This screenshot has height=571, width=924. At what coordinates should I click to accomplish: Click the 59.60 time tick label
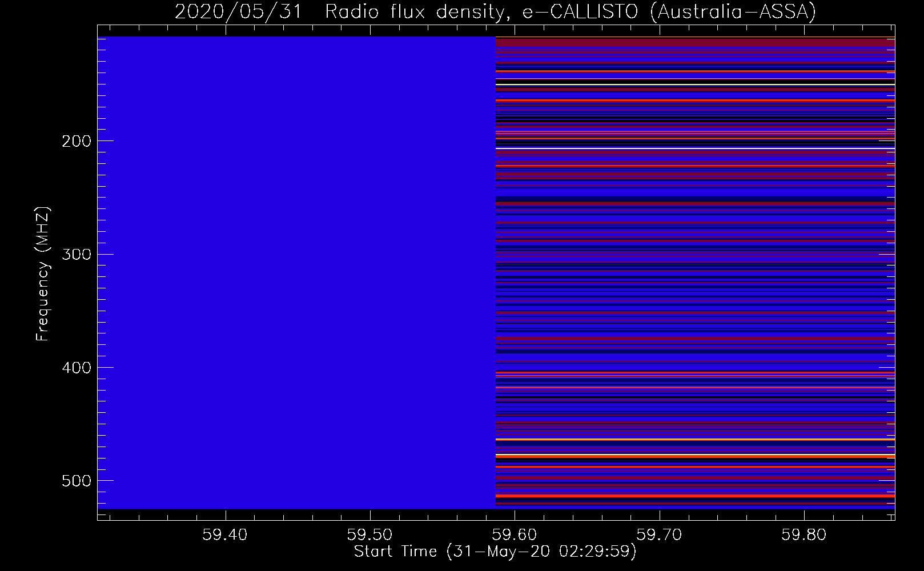tap(515, 535)
